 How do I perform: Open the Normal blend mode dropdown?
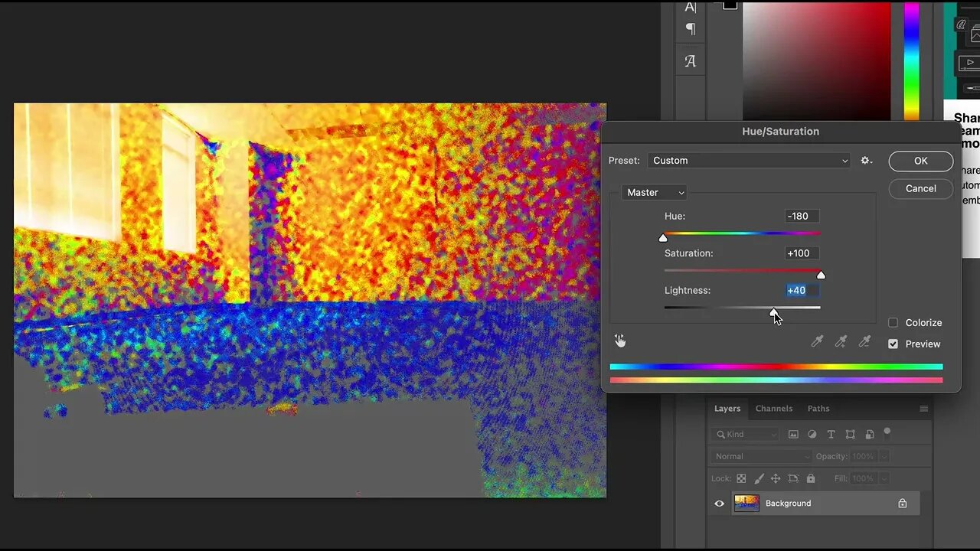point(761,457)
